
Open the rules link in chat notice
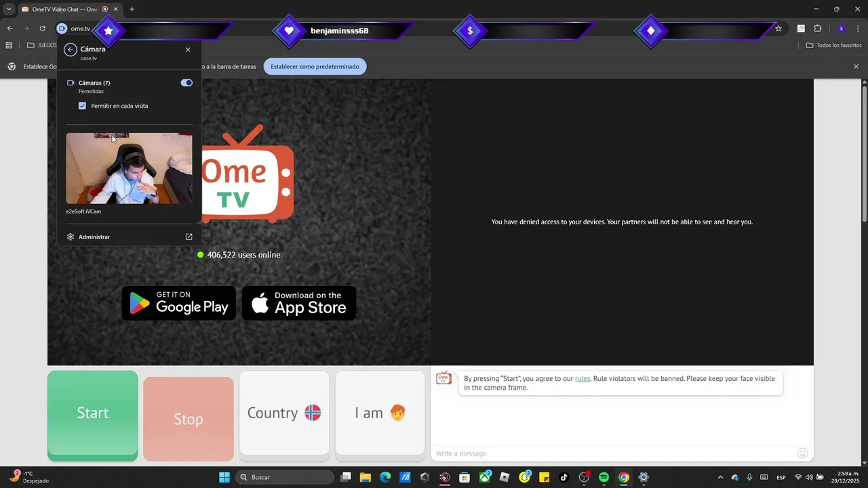point(583,379)
